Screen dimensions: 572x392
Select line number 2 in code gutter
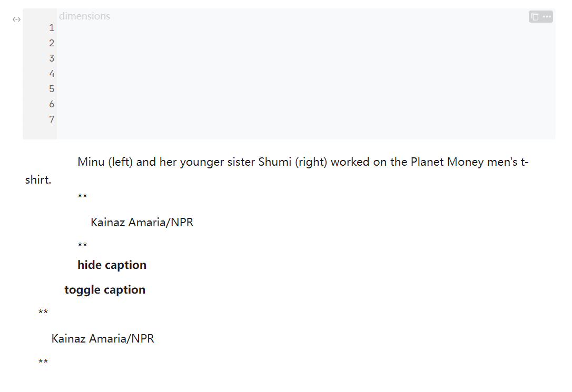tap(52, 43)
